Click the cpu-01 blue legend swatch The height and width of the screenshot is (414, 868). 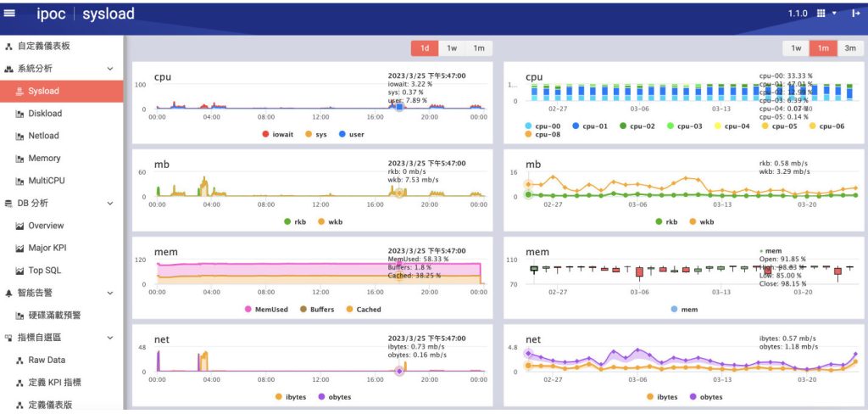coord(576,126)
